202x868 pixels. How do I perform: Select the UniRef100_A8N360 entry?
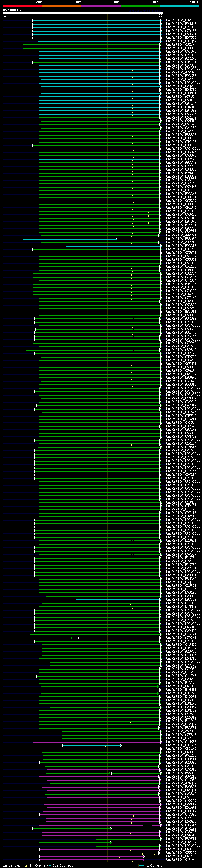pos(181,270)
